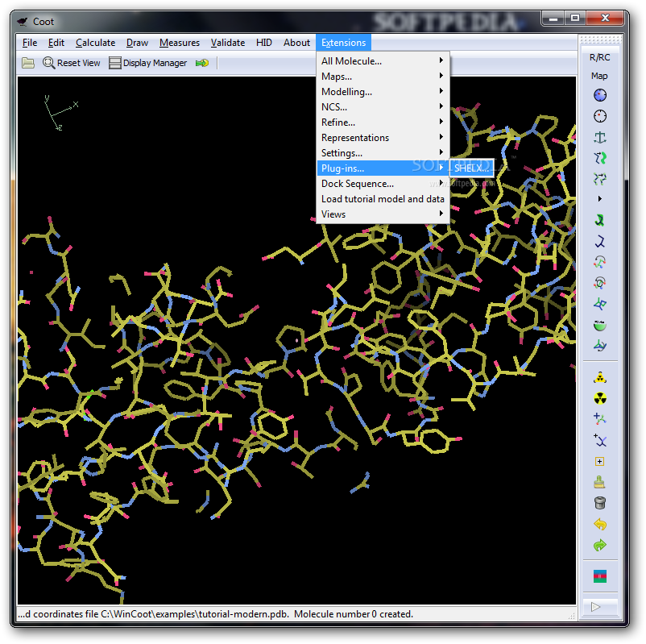Image resolution: width=646 pixels, height=644 pixels.
Task: Click the Delete trash can icon
Action: click(x=600, y=503)
